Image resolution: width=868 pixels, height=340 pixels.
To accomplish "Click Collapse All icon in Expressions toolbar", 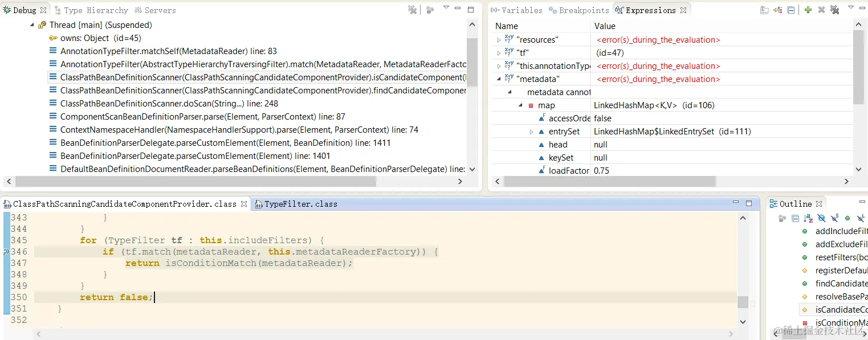I will [x=791, y=10].
